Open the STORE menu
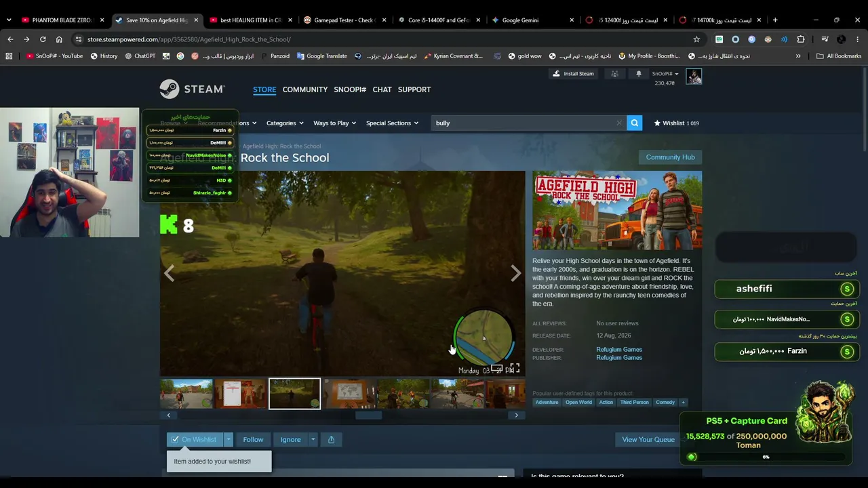The height and width of the screenshot is (488, 868). click(x=264, y=89)
